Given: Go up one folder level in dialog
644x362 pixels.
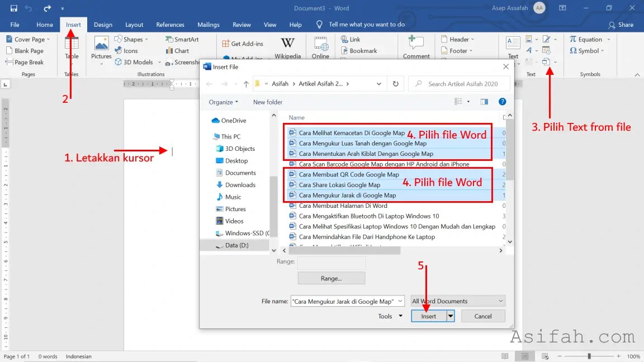Looking at the screenshot, I should (x=246, y=84).
